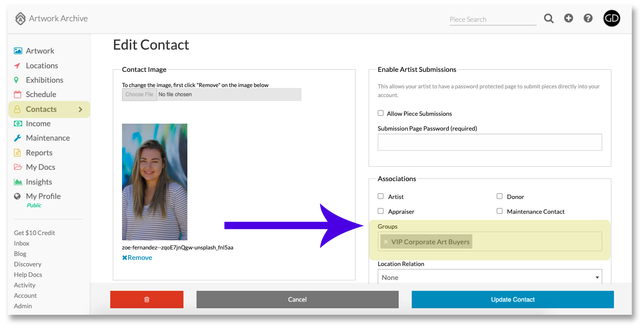644x330 pixels.
Task: Check the Artist association checkbox
Action: [381, 196]
